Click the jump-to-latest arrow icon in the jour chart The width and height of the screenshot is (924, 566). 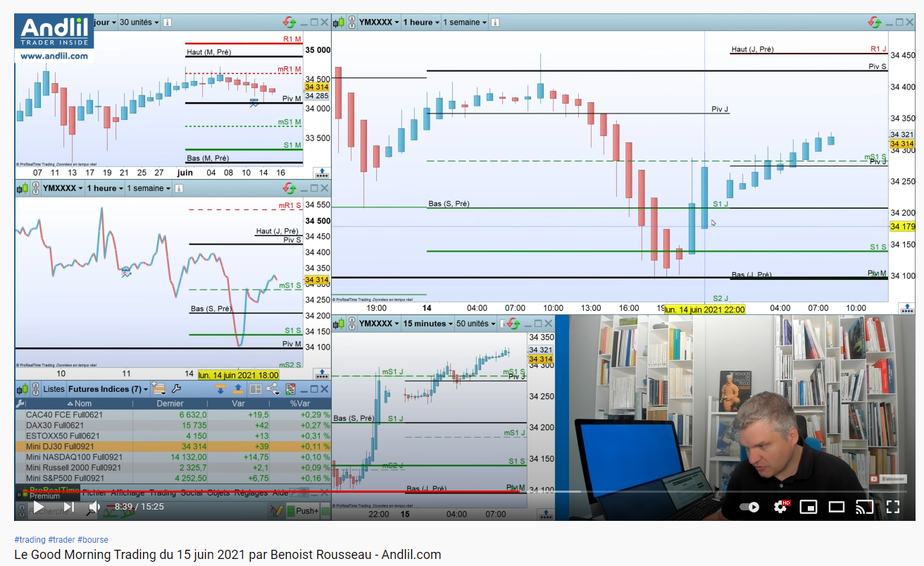pos(320,172)
